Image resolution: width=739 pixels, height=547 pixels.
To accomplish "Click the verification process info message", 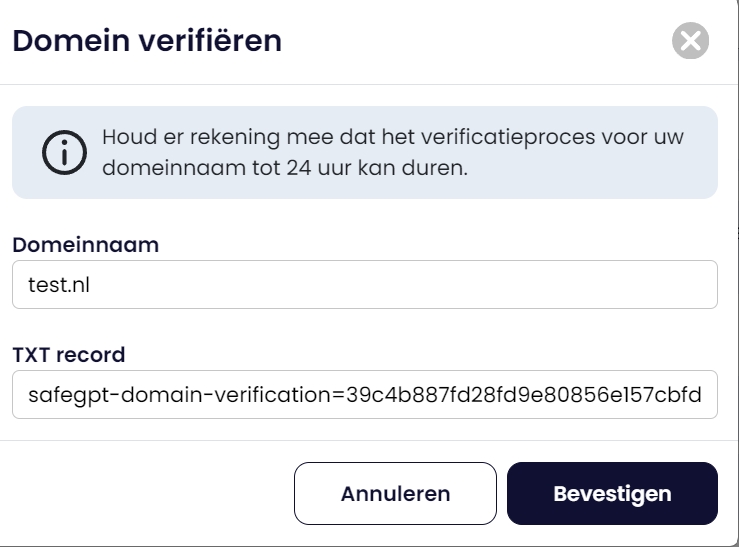I will pos(393,152).
